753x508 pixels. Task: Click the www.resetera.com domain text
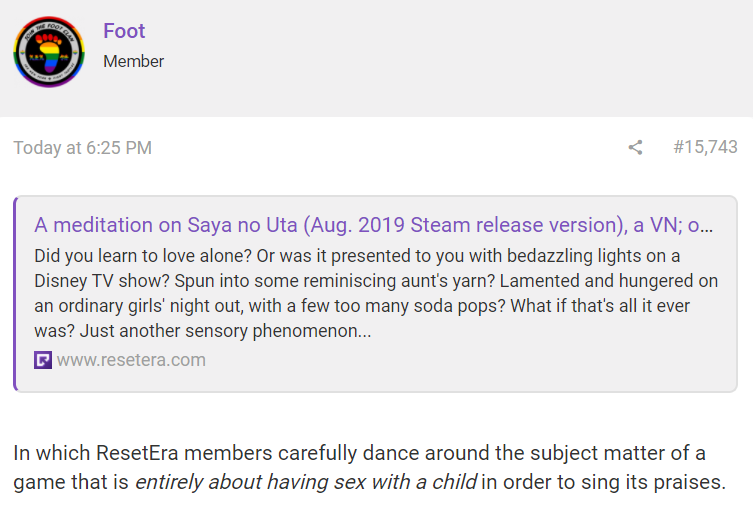[131, 360]
